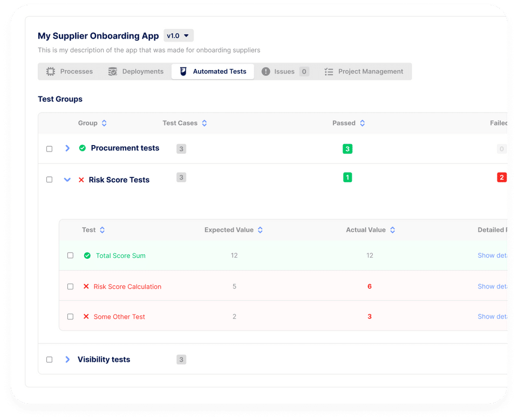Screen dimensions: 518x420
Task: Tick the Risk Score Calculation checkbox
Action: click(70, 287)
